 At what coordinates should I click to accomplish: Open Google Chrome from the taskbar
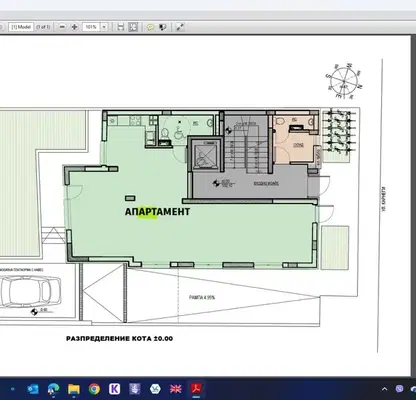click(94, 389)
